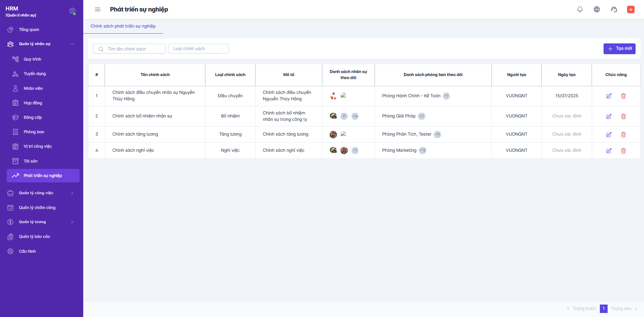Viewport: 644px width, 317px height.
Task: Expand the Quản lý công việc submenu
Action: tap(72, 193)
